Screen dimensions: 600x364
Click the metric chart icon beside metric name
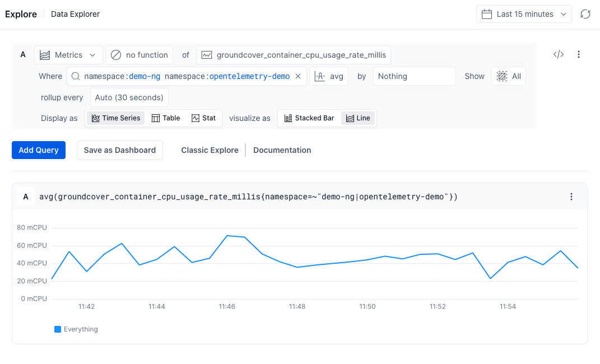[207, 55]
